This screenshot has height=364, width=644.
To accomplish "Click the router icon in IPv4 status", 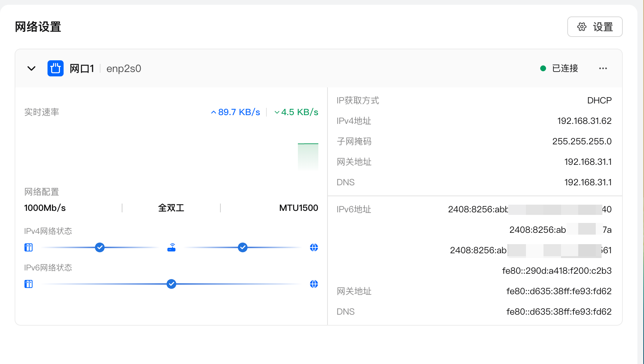I will pos(171,247).
